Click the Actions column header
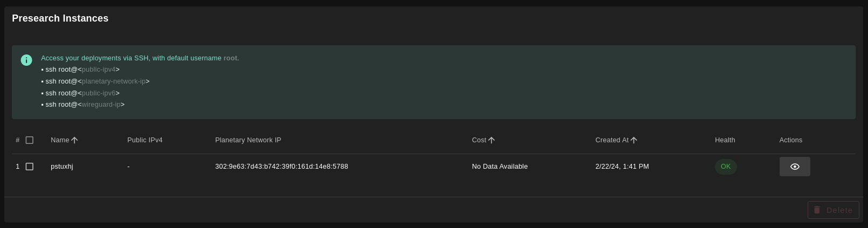This screenshot has height=228, width=868. [x=790, y=140]
